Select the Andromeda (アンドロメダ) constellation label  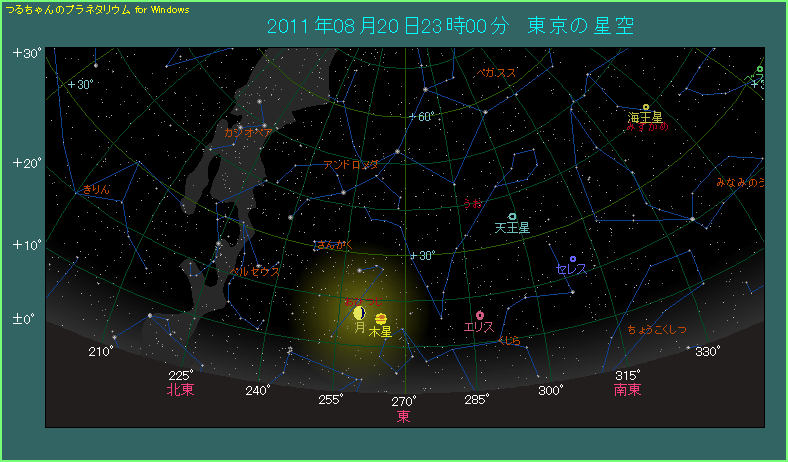click(x=351, y=165)
